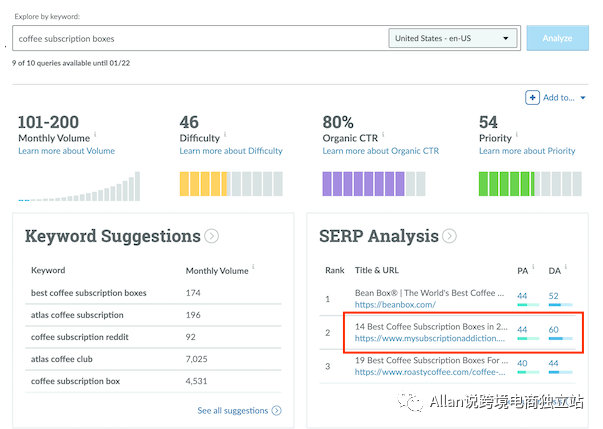Open Learn more about Organic CTR link
Viewport: 603px width, 429px height.
click(x=381, y=151)
